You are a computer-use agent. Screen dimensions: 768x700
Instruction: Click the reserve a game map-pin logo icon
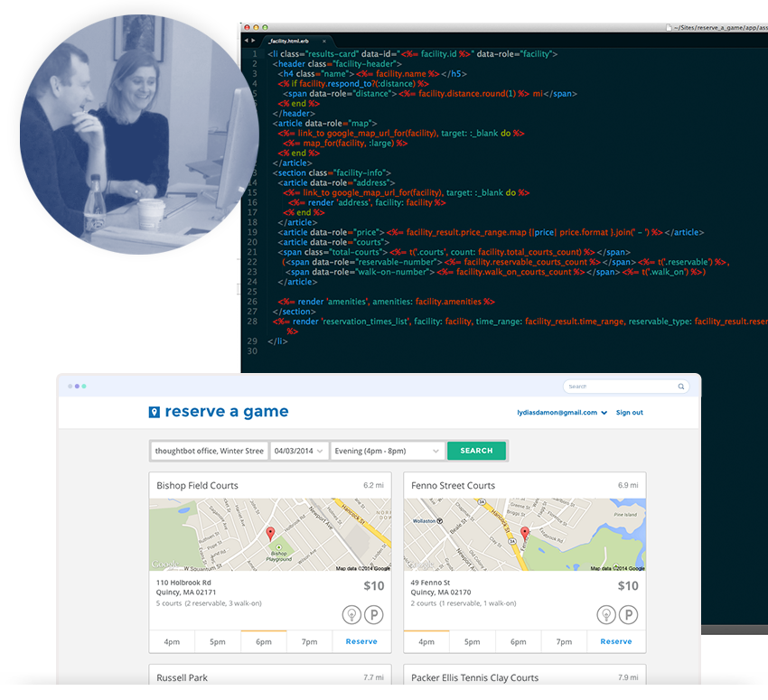155,412
